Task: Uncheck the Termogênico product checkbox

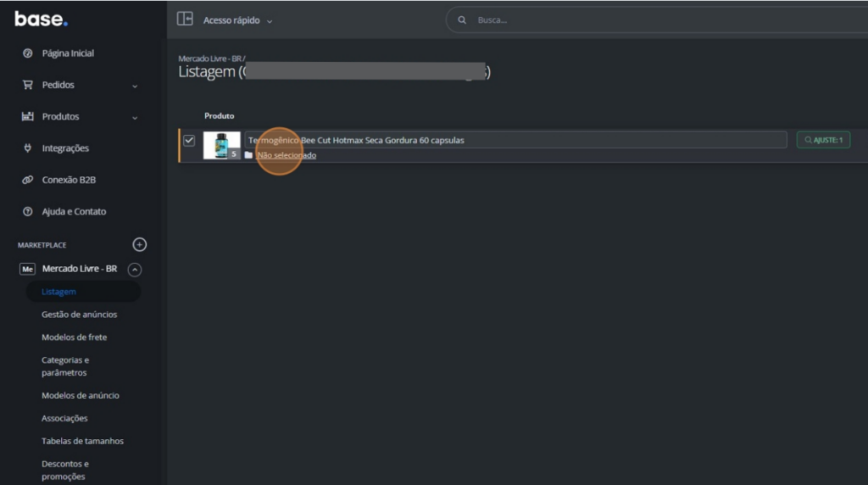Action: pyautogui.click(x=189, y=141)
